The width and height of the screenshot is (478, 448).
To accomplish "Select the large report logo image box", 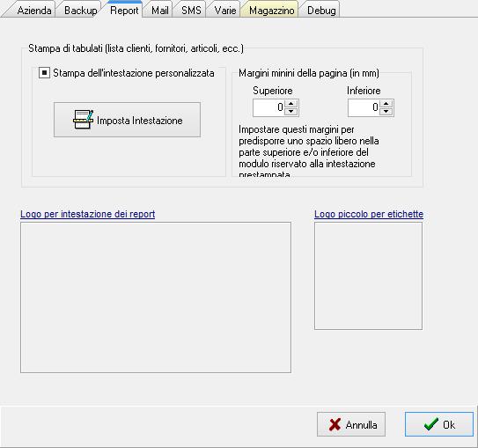I will (x=156, y=297).
